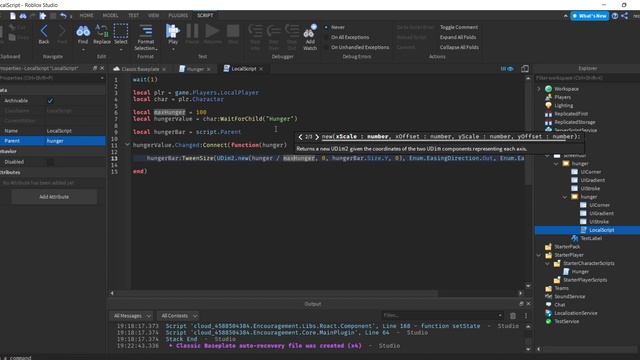Click the Format Selection icon
640x360 pixels.
pyautogui.click(x=146, y=31)
